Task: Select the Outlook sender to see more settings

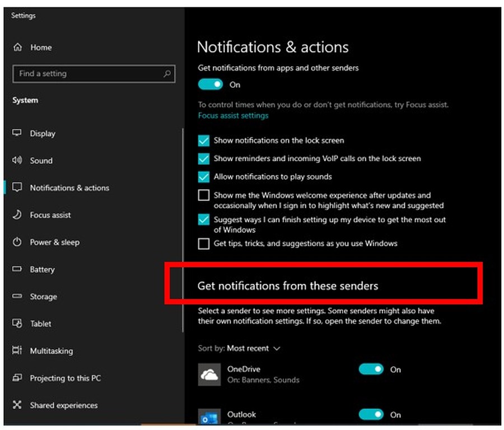Action: pos(242,414)
